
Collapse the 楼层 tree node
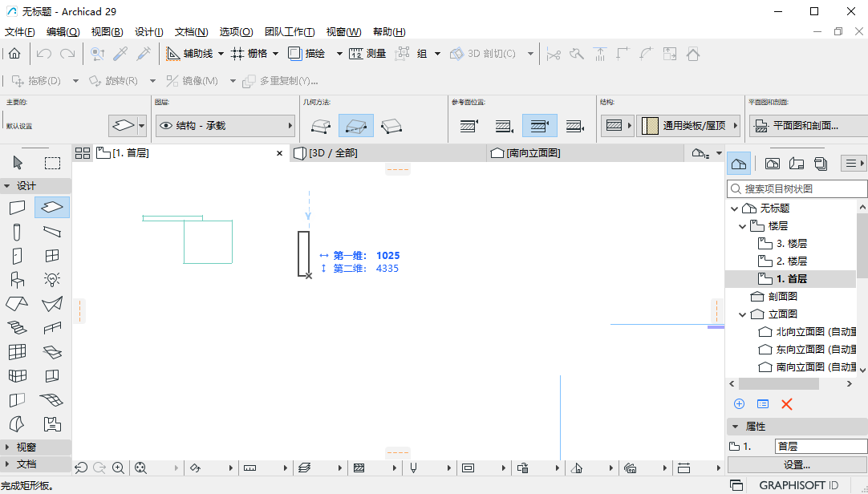pyautogui.click(x=743, y=226)
